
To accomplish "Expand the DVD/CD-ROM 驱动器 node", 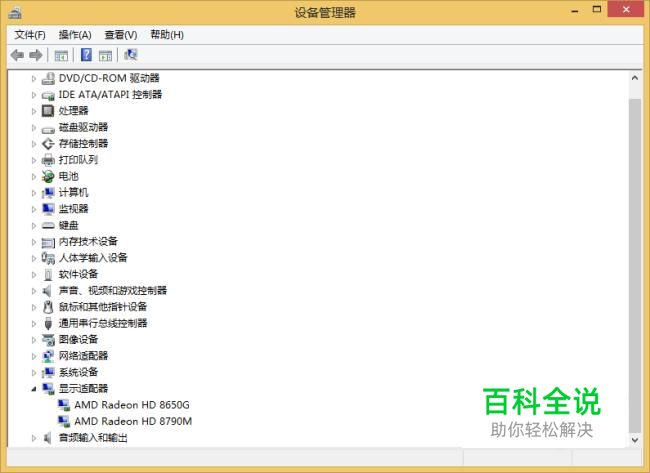I will point(34,78).
